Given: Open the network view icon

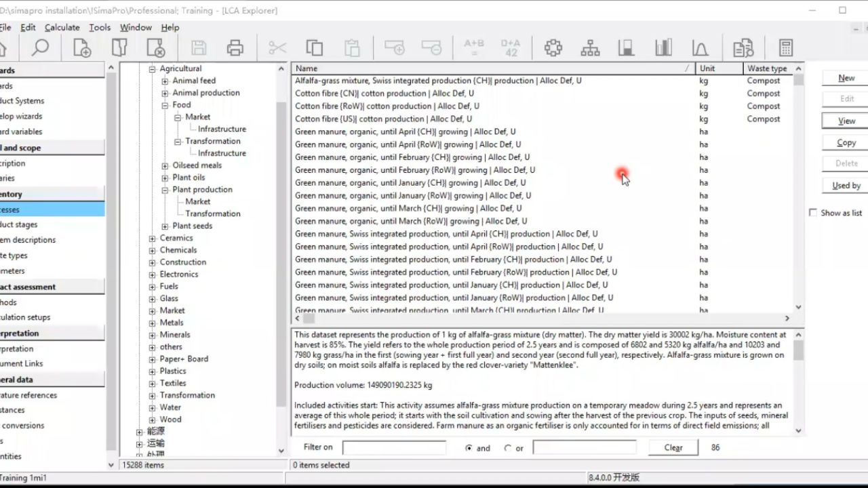Looking at the screenshot, I should 553,47.
